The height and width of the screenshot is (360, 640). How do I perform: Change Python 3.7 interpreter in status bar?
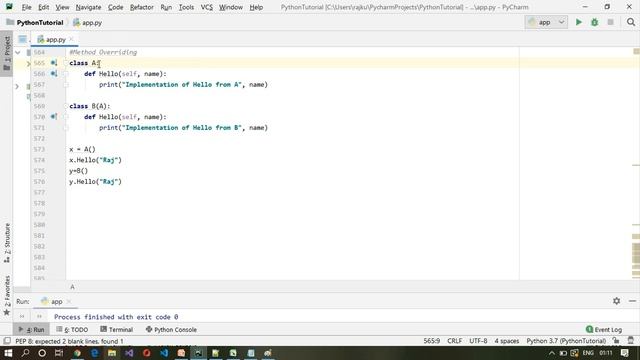[x=566, y=341]
